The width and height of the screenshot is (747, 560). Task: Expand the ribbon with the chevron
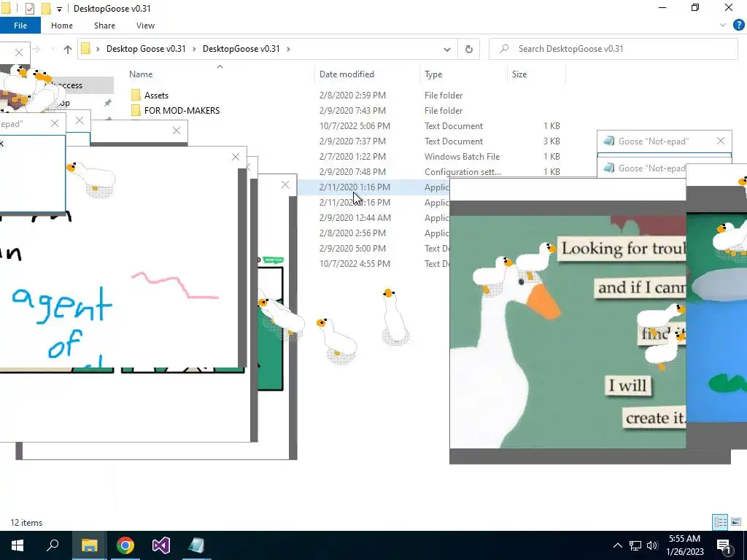723,26
